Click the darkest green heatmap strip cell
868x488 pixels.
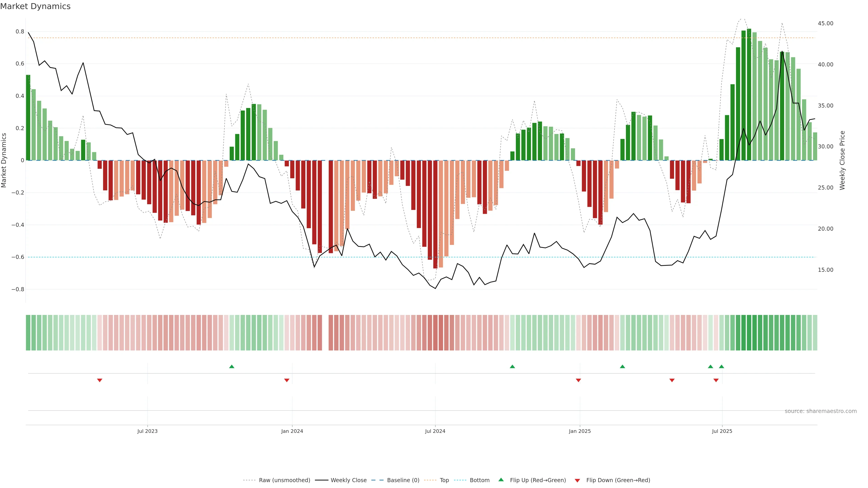click(x=749, y=333)
